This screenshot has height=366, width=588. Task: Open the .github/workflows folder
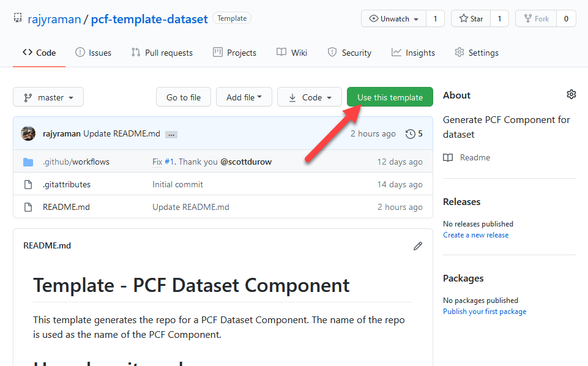click(76, 162)
